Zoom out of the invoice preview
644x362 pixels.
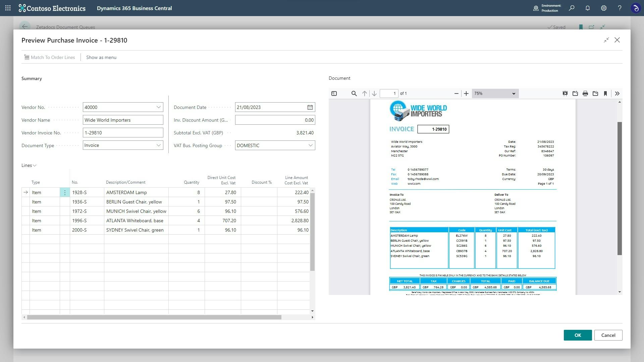[x=456, y=94]
